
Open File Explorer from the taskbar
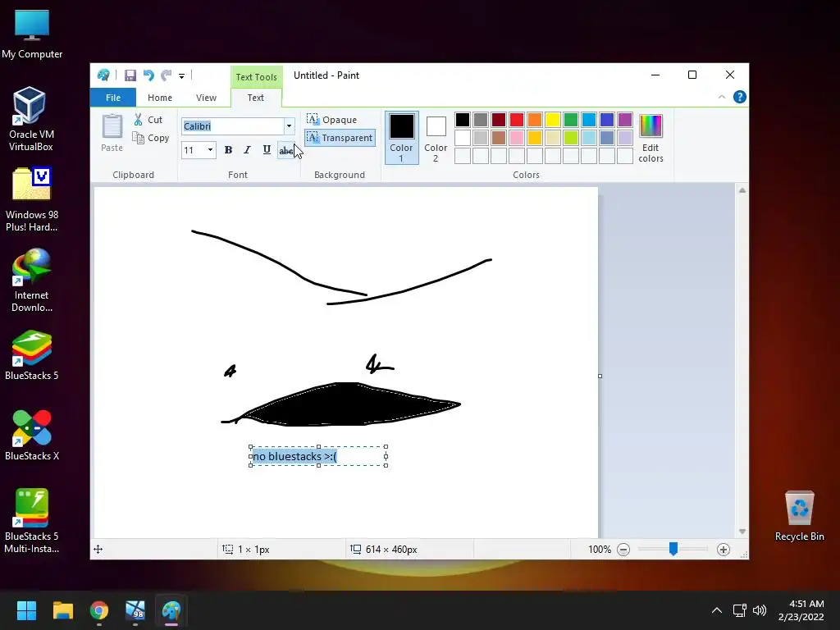pos(62,610)
